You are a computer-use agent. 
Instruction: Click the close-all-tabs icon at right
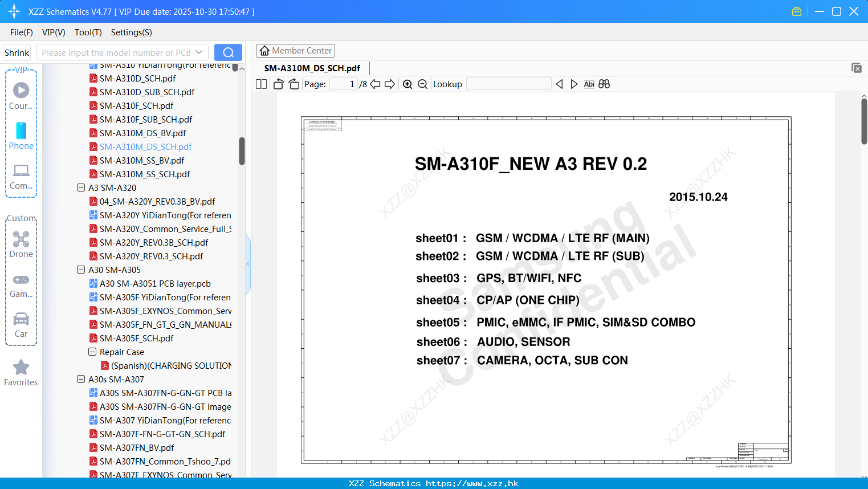click(857, 68)
